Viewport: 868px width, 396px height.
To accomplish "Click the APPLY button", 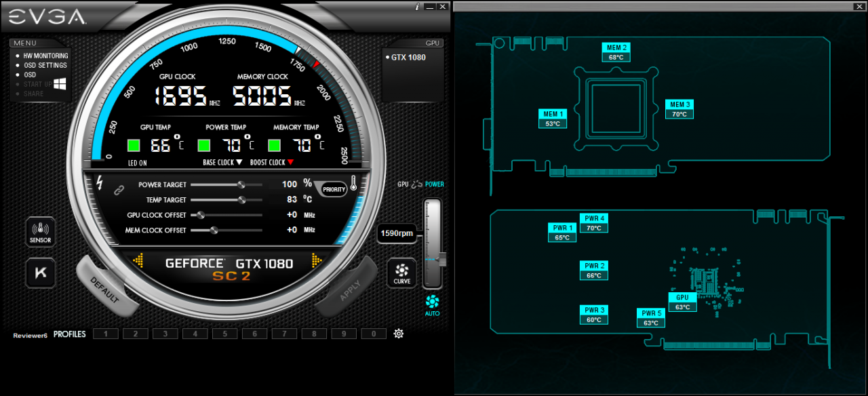I will [348, 288].
